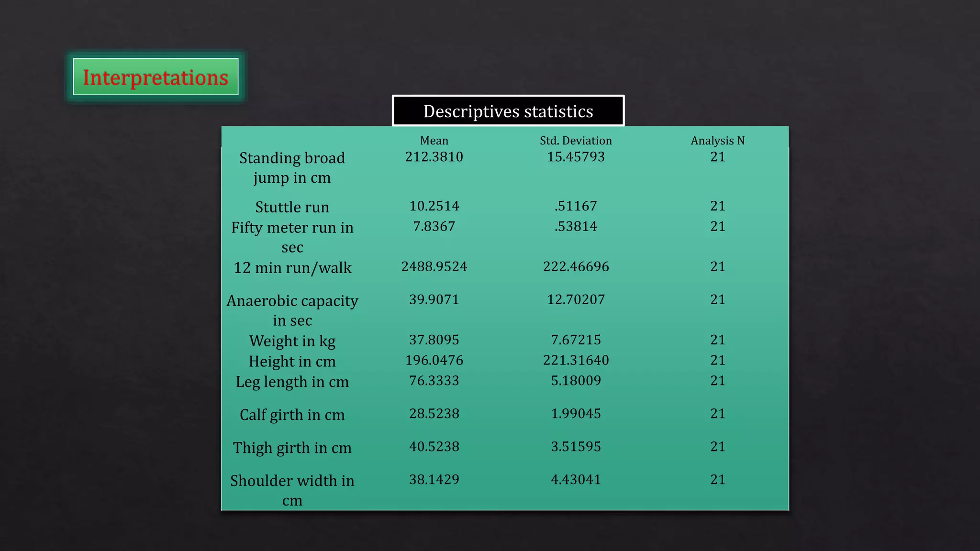Click Analysis N 21 in Standing broad jump row
The image size is (980, 551).
[x=717, y=157]
